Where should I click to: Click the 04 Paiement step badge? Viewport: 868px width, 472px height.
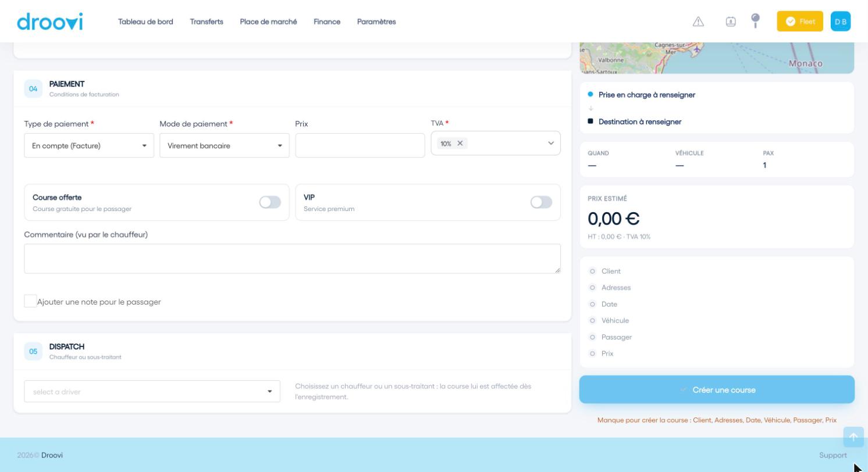[33, 89]
